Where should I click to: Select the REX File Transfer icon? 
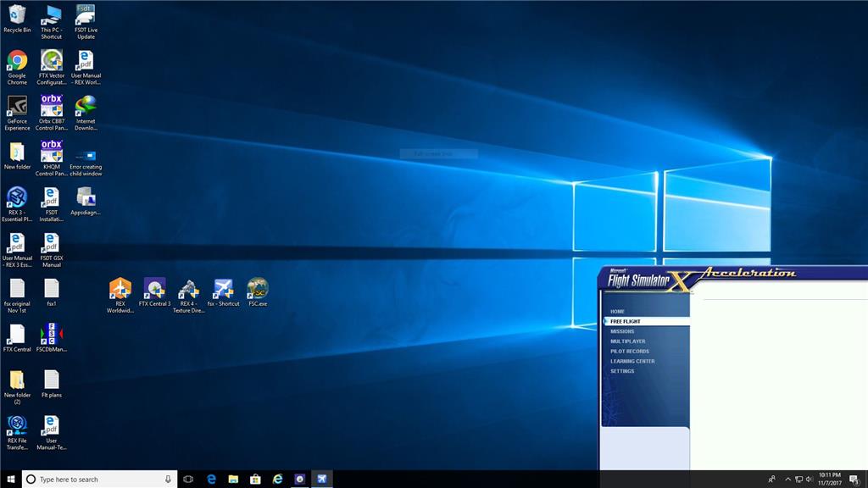[17, 433]
